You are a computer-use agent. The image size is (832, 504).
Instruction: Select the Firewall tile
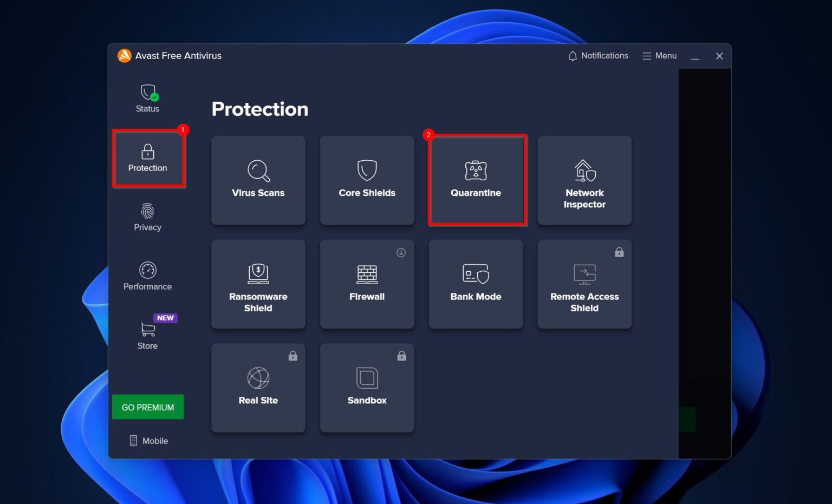pos(367,284)
